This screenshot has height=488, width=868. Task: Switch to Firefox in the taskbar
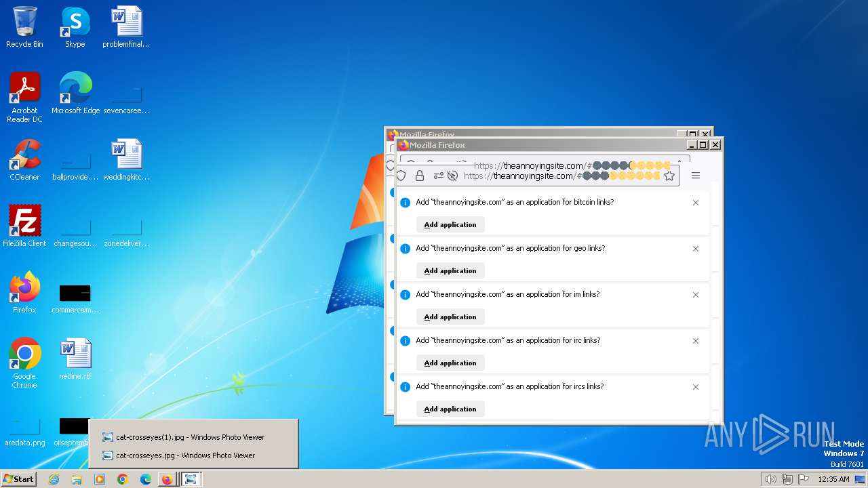[167, 479]
